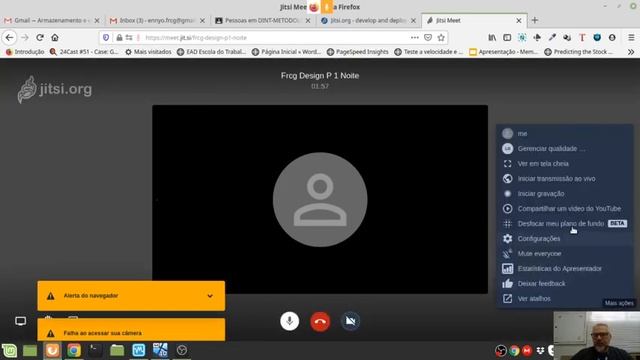Open the shield tracking protection icon
Viewport: 640px width, 360px height.
coord(106,38)
